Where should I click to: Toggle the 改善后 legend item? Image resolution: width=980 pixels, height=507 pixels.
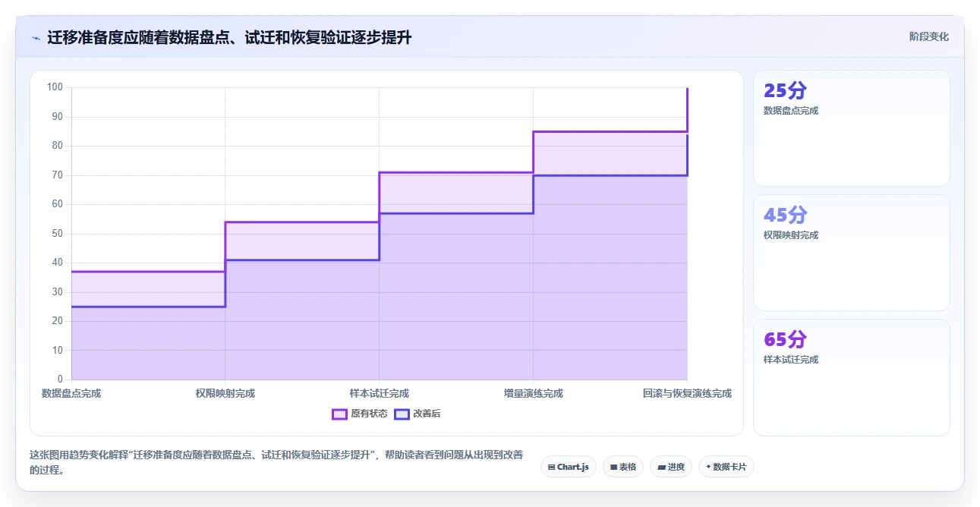(418, 414)
